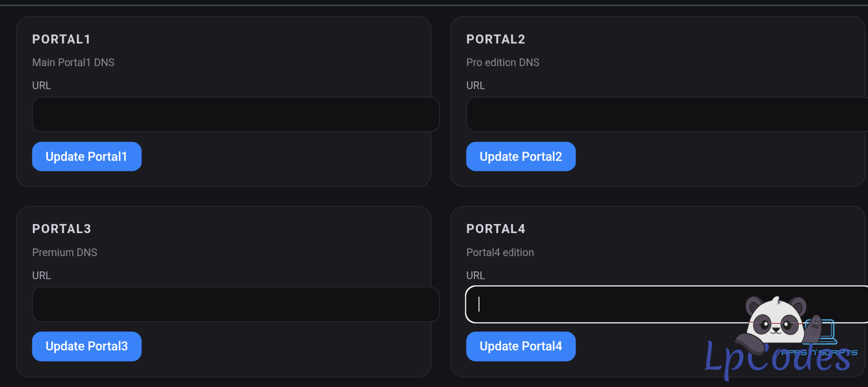Viewport: 868px width, 387px height.
Task: Click the PORTAL1 card heading
Action: 61,39
